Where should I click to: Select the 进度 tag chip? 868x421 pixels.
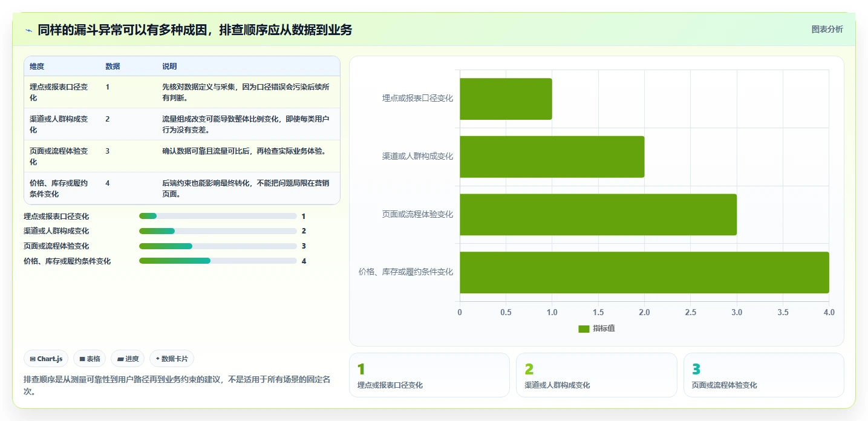pos(128,359)
